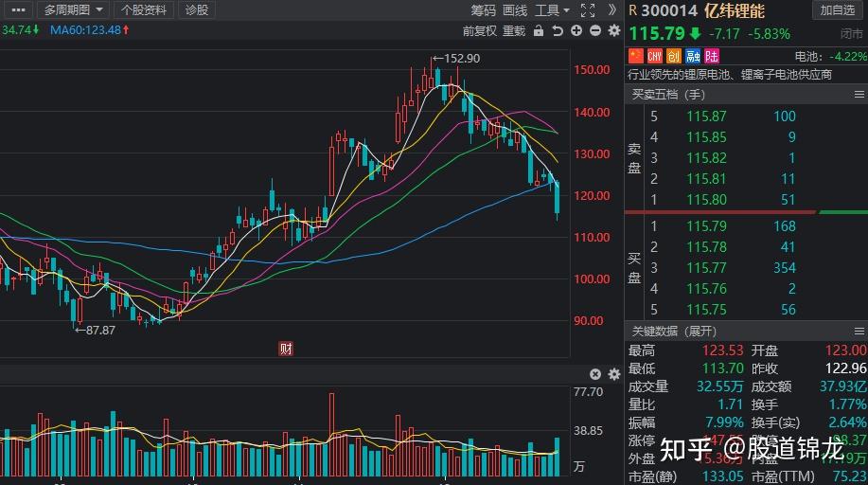Open the 关键数据 panel menu icon
The width and height of the screenshot is (868, 485).
(859, 332)
